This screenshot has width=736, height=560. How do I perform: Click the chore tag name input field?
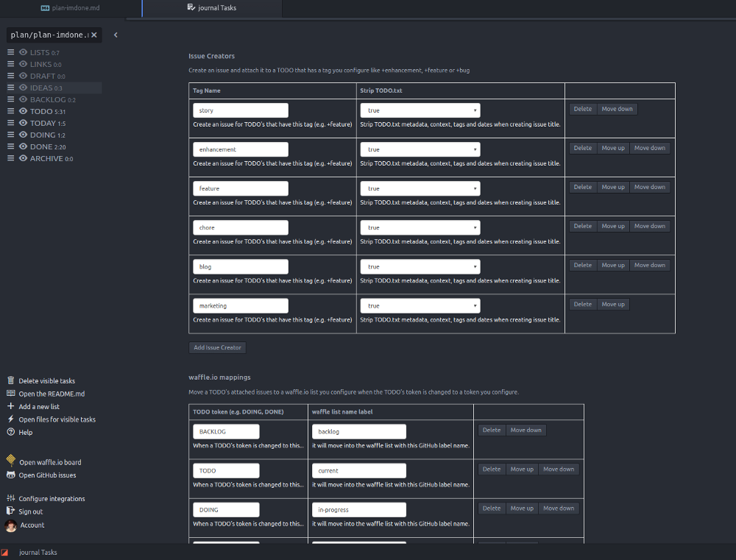click(240, 227)
